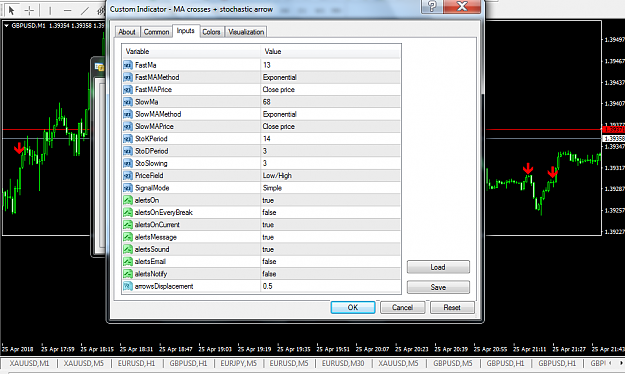Click the SignalMode variable icon
The image size is (625, 374).
[x=128, y=188]
